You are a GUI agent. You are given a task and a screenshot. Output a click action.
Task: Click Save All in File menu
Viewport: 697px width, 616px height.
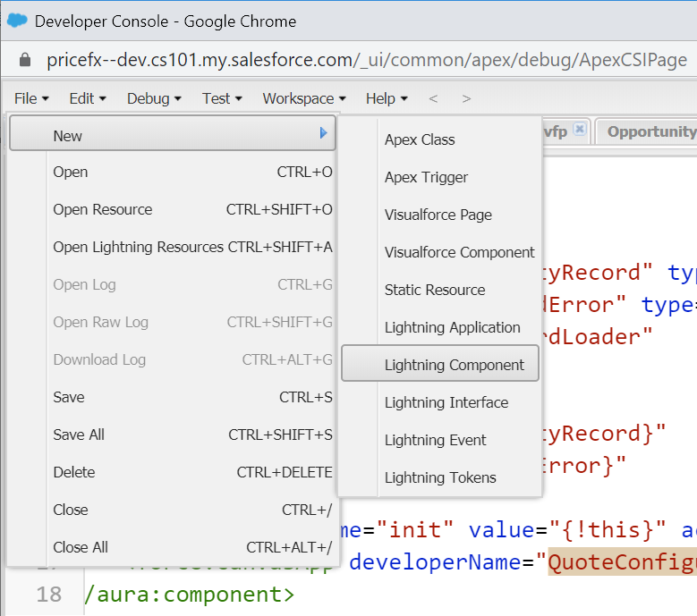point(79,435)
